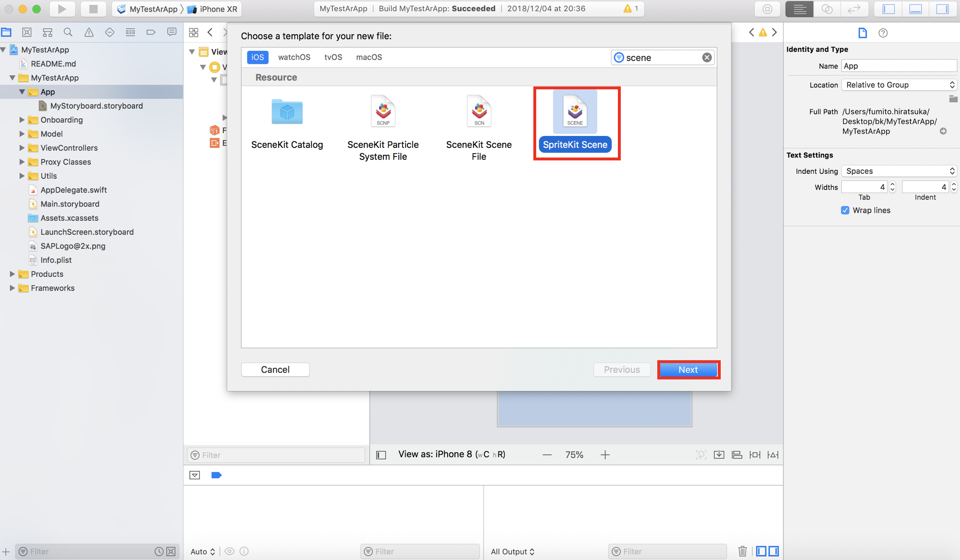Increase the Tab width stepper
This screenshot has width=960, height=560.
(x=892, y=184)
